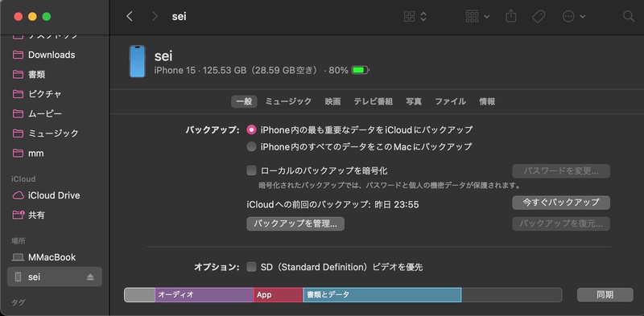
Task: Click the iCloud Drive cloud icon
Action: click(18, 195)
